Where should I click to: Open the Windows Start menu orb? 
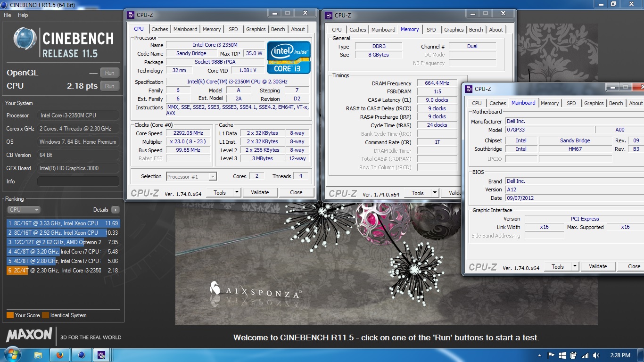coord(12,354)
